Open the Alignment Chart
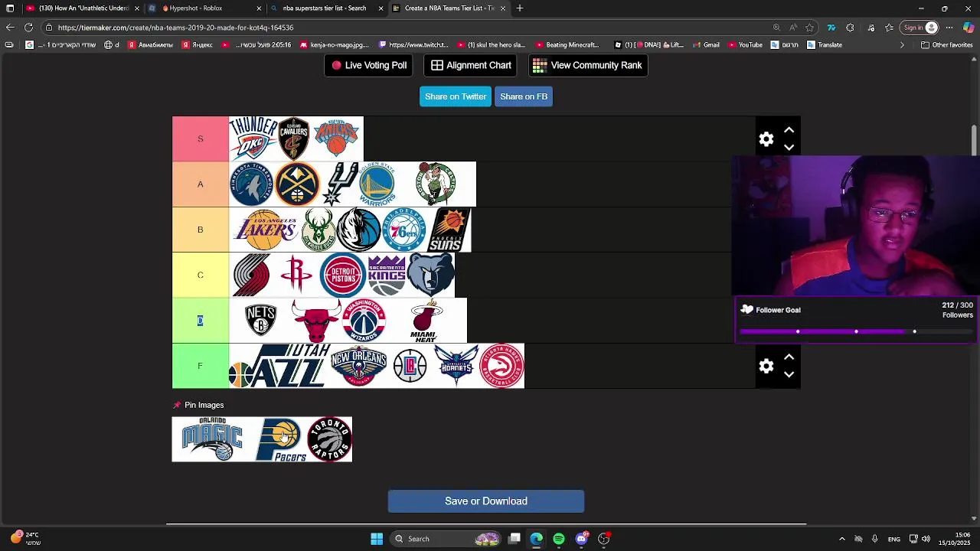 point(470,65)
